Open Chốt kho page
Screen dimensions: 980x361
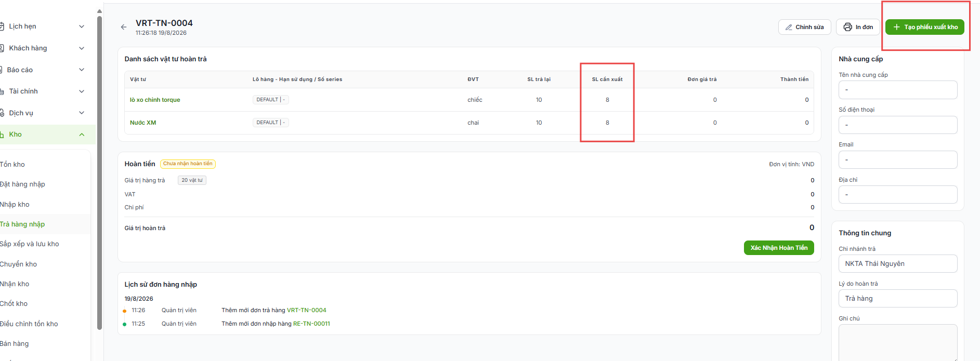(x=14, y=304)
